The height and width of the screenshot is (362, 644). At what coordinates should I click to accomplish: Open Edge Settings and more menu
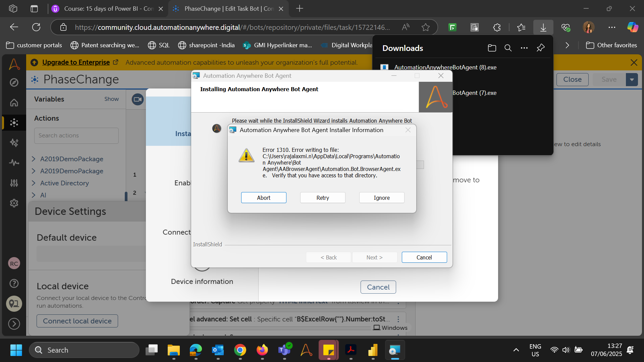[x=612, y=27]
